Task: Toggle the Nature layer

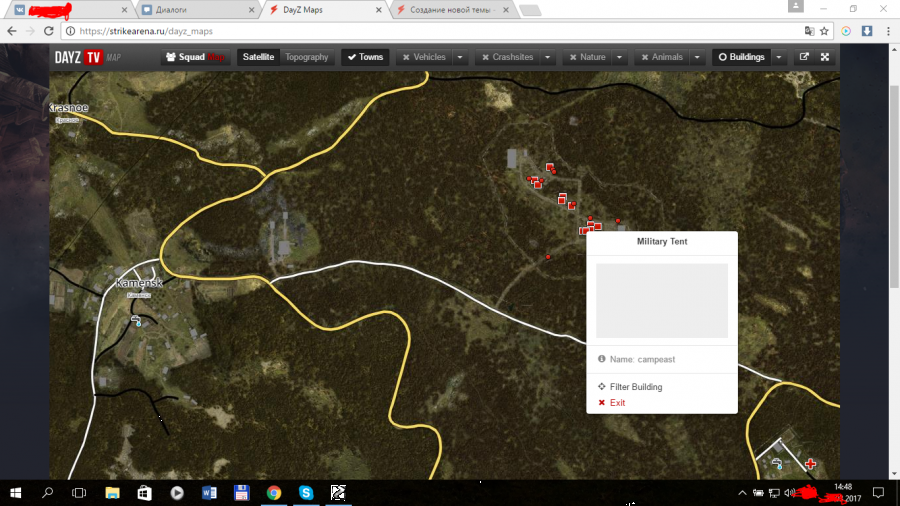Action: pos(587,57)
